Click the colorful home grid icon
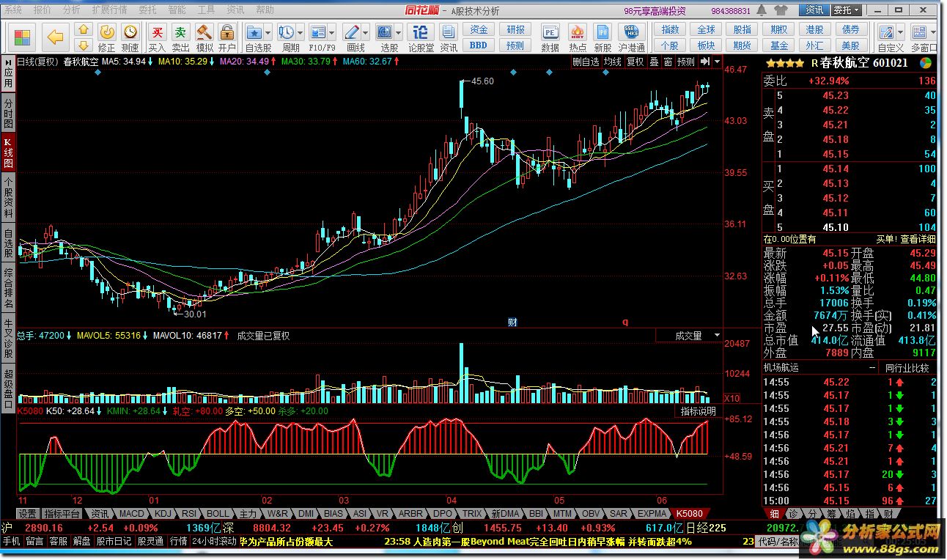 tap(23, 37)
